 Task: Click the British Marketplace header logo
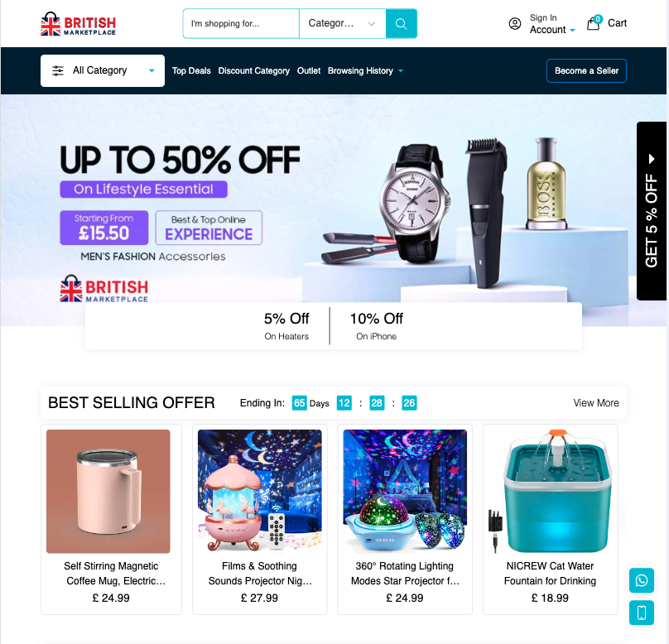click(x=78, y=24)
